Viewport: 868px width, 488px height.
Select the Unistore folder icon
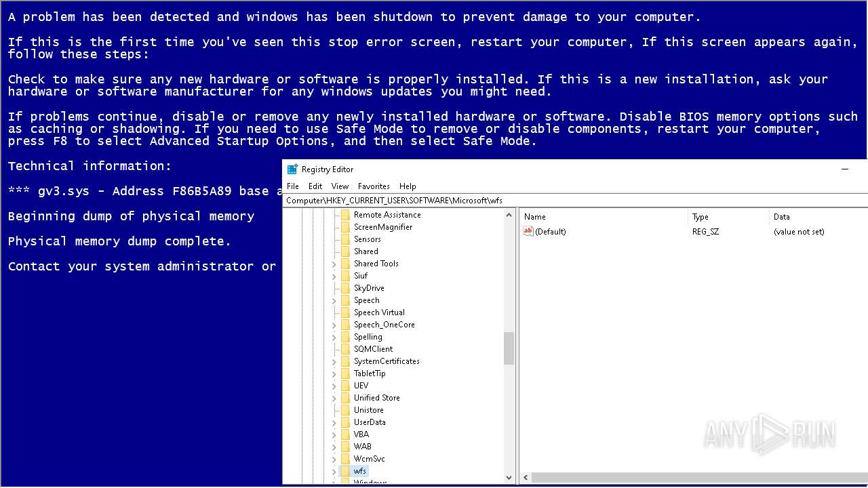(345, 410)
